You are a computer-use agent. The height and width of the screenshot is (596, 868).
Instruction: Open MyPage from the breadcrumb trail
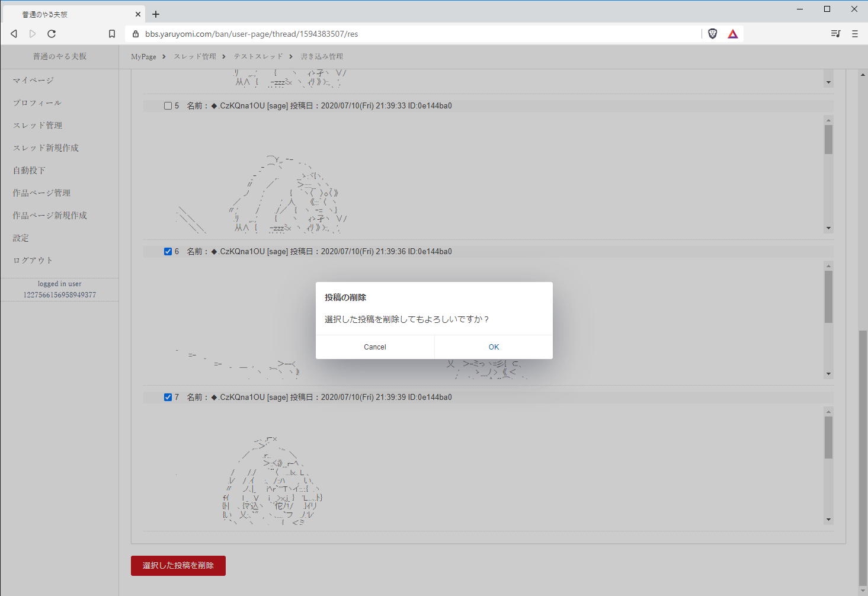pos(143,56)
